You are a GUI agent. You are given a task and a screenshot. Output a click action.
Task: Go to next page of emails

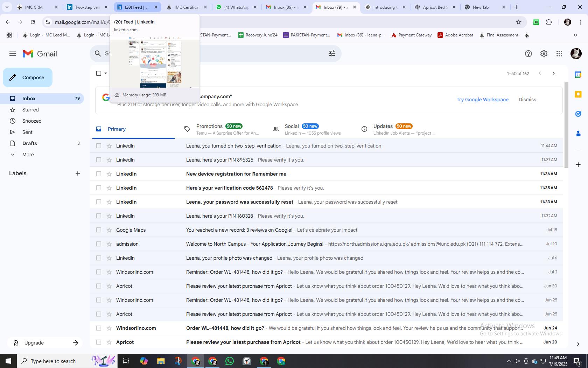(x=553, y=73)
